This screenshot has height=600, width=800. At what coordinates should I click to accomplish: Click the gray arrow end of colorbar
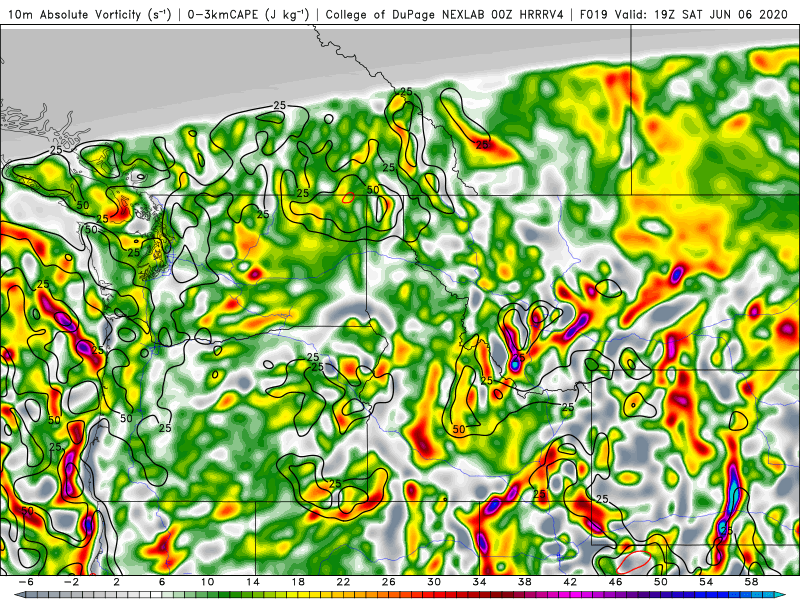pos(18,595)
